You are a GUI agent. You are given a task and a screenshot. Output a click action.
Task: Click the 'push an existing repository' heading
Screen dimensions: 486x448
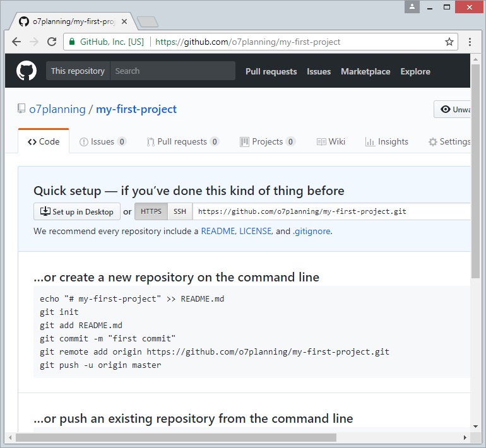click(x=193, y=418)
